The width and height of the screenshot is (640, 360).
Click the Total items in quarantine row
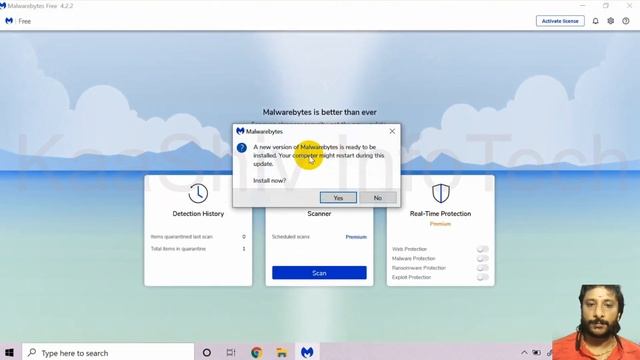tap(198, 249)
